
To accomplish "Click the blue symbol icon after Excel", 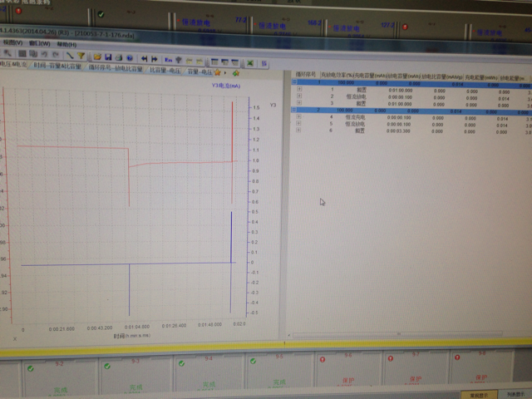I will point(264,63).
